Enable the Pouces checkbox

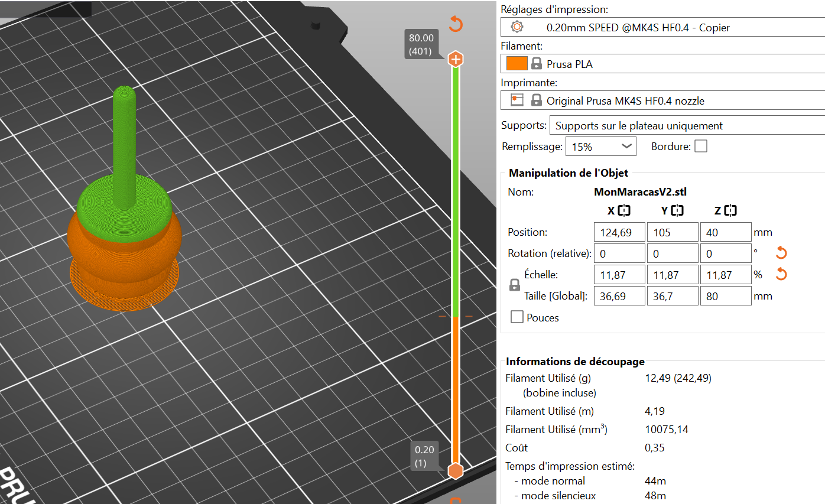pos(517,317)
